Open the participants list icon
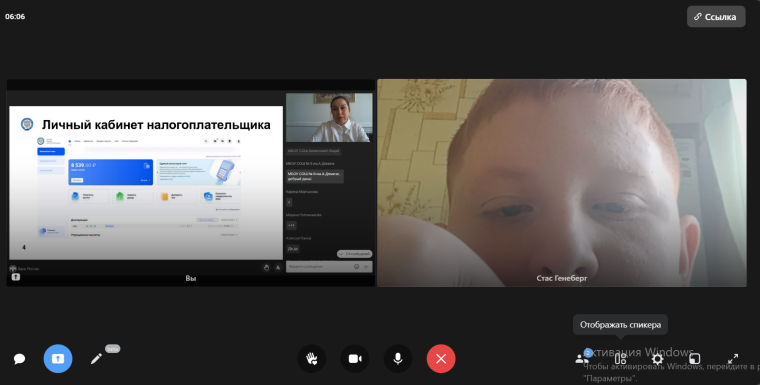This screenshot has width=760, height=385. click(582, 359)
